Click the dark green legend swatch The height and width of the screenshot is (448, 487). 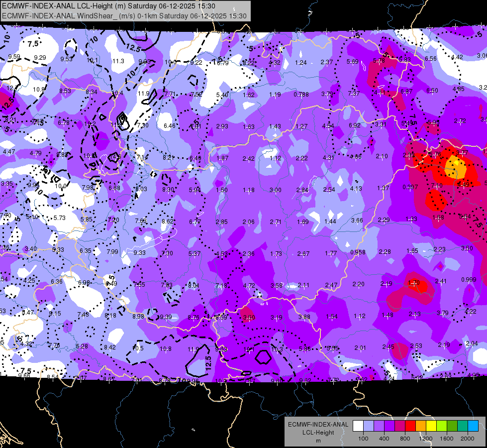click(x=452, y=426)
